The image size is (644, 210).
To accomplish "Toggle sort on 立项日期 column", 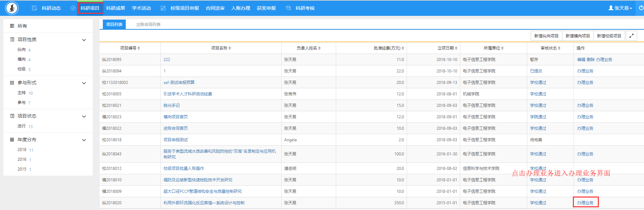I will [x=456, y=48].
